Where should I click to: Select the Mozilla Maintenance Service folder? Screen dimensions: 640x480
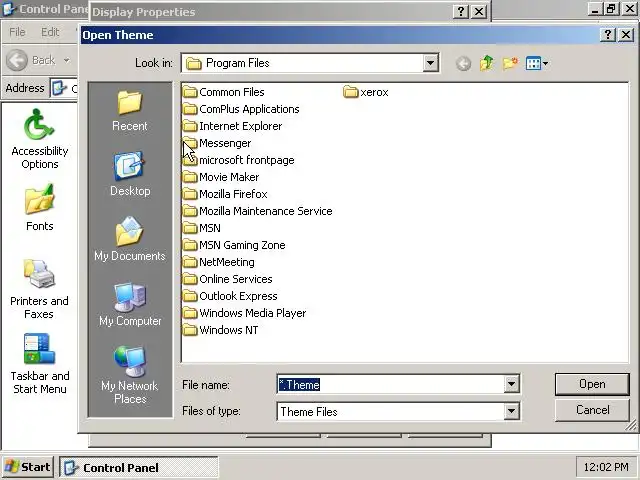(x=258, y=211)
